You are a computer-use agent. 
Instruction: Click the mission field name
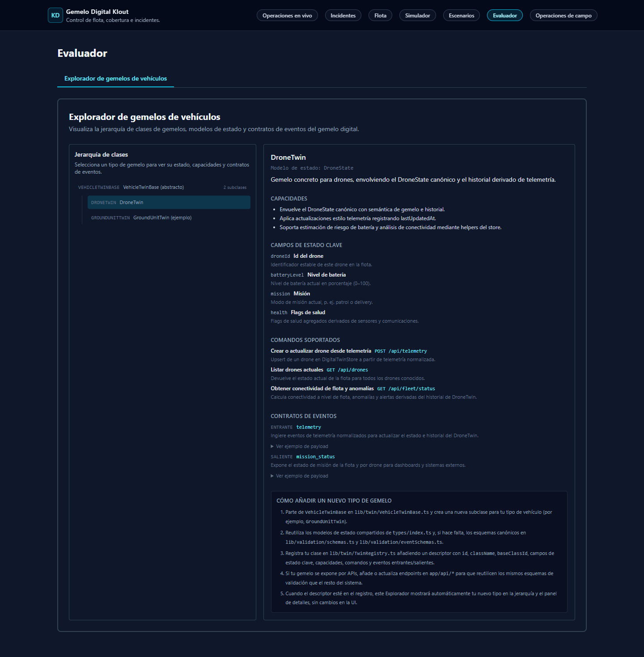pyautogui.click(x=280, y=294)
